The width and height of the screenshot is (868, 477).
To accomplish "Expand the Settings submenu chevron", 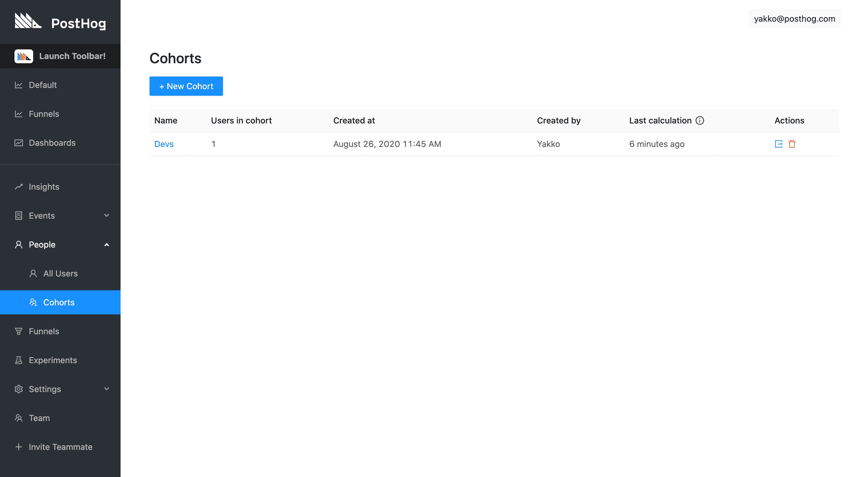I will coord(107,389).
